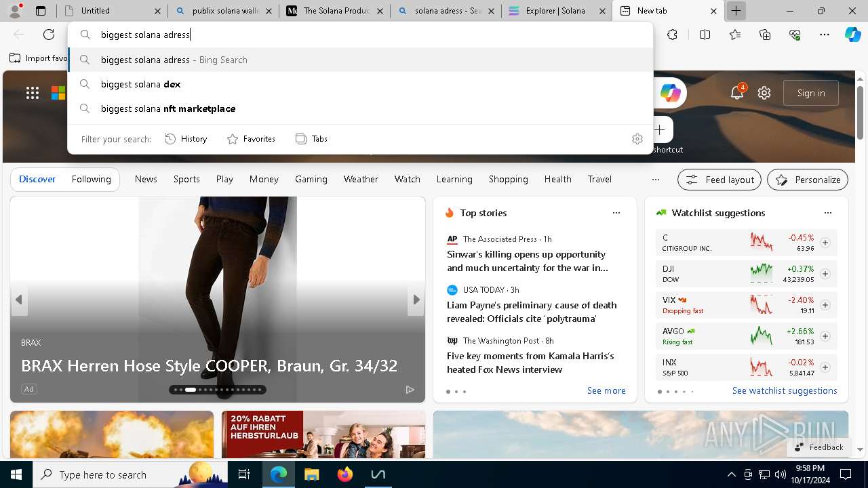This screenshot has width=868, height=488.
Task: Open the tab actions menu icon
Action: click(41, 11)
